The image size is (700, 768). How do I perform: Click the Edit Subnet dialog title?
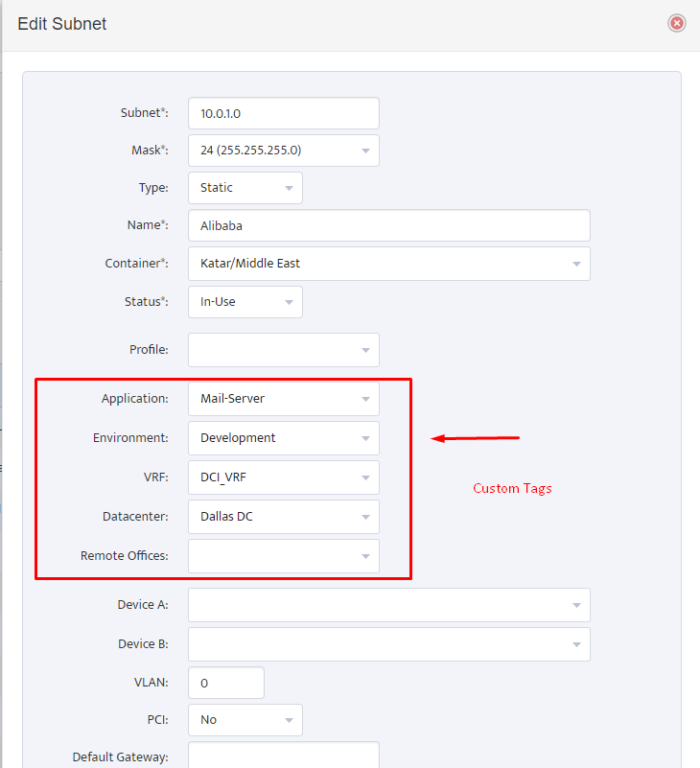61,24
